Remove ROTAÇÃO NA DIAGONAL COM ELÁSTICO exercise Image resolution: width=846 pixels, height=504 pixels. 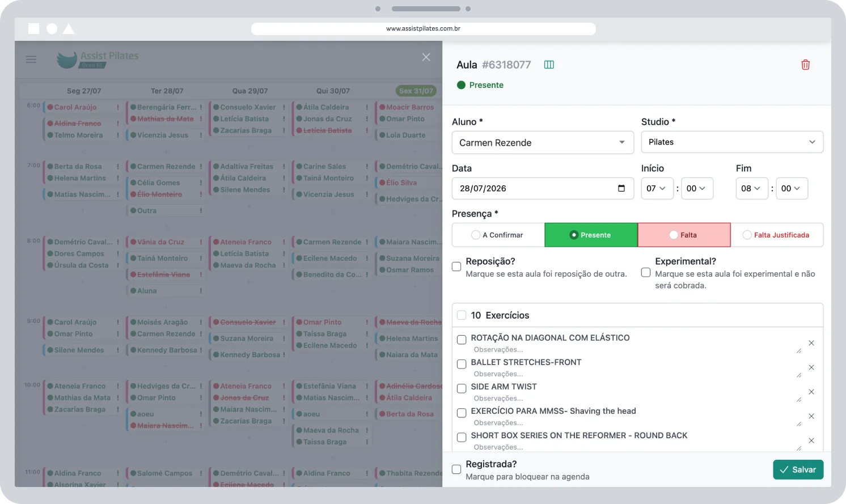coord(811,343)
